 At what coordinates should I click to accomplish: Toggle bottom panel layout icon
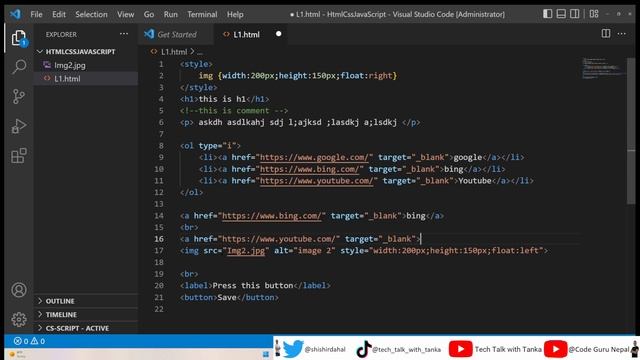[561, 14]
